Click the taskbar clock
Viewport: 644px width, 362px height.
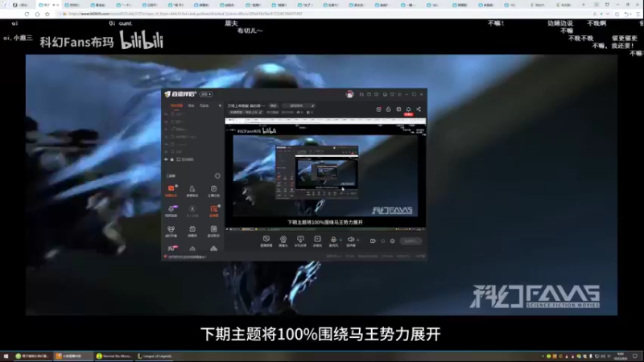620,356
